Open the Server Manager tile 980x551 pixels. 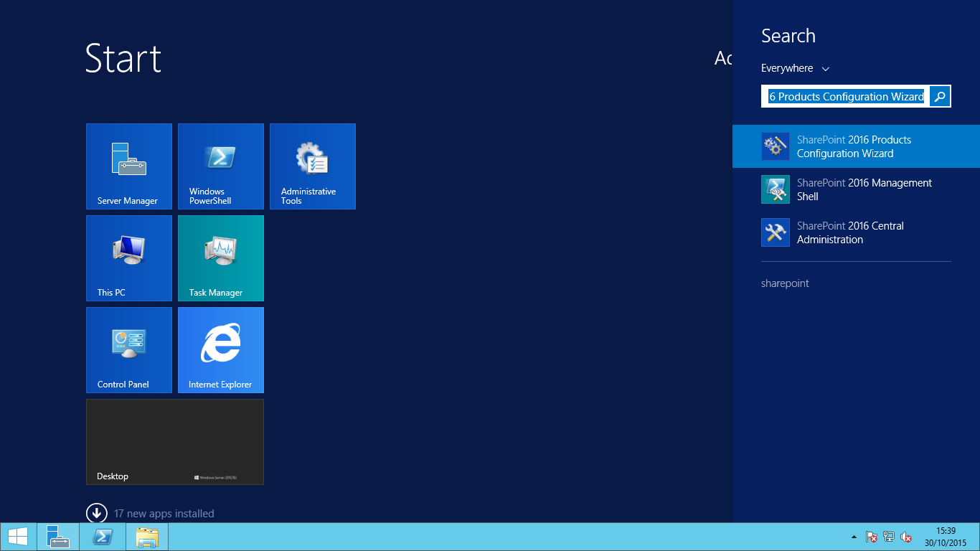tap(129, 166)
